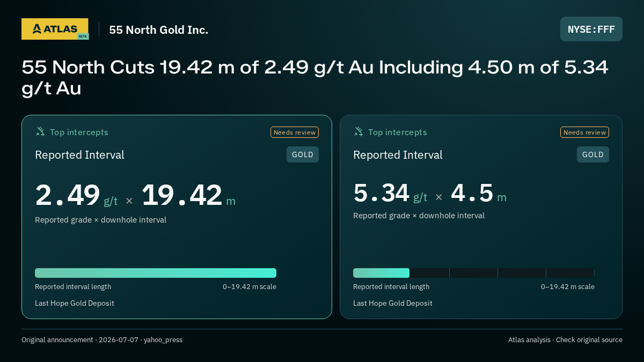Screen dimensions: 644x362
Task: Click the 0–19.42 m scale label in 5.34 g/t card
Action: (x=568, y=287)
